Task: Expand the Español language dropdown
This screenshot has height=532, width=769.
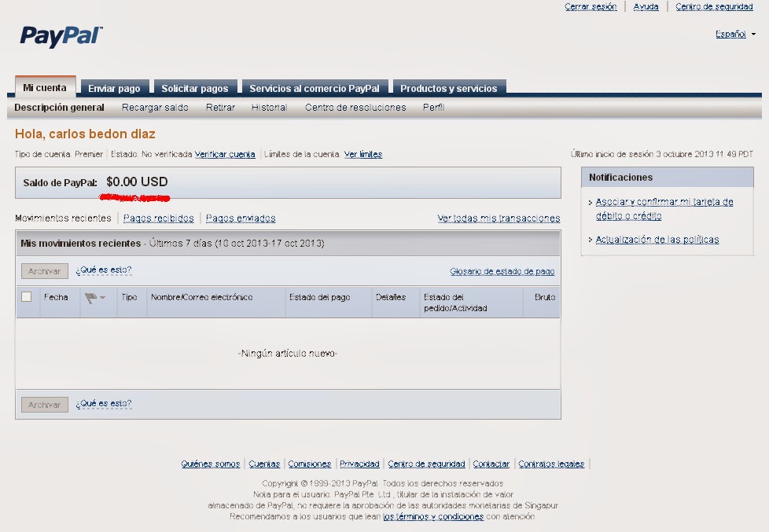Action: pyautogui.click(x=734, y=34)
